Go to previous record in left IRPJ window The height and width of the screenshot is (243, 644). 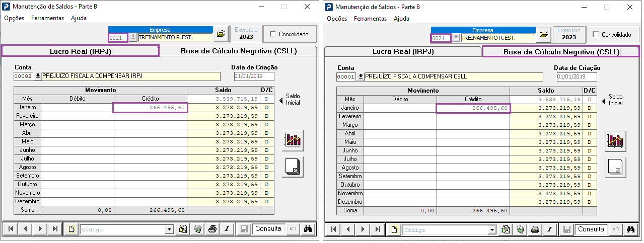point(25,229)
